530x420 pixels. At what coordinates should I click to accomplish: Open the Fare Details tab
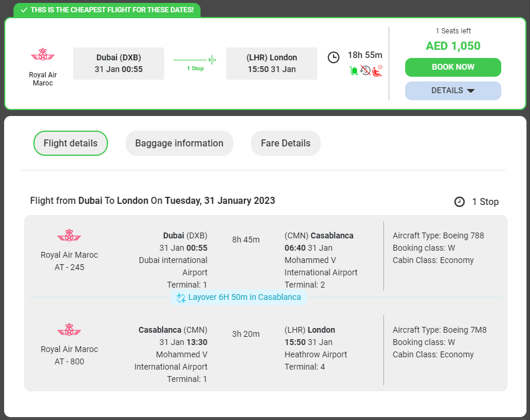(x=286, y=144)
